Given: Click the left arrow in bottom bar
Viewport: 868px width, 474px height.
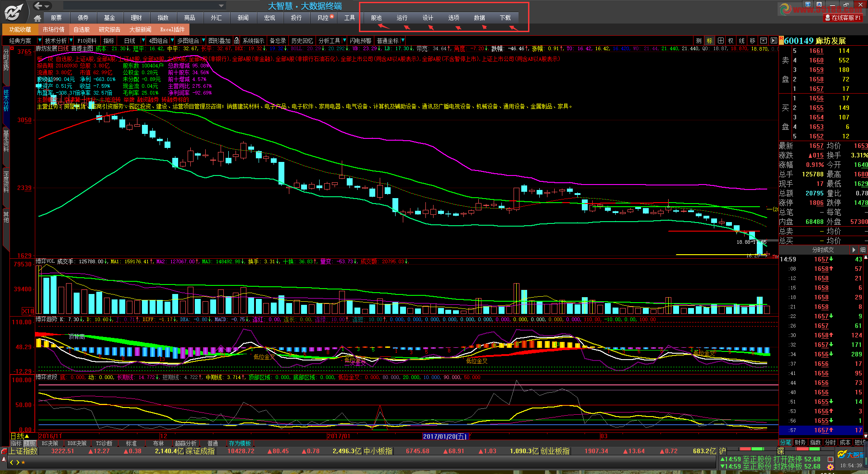Looking at the screenshot, I should coord(12,462).
